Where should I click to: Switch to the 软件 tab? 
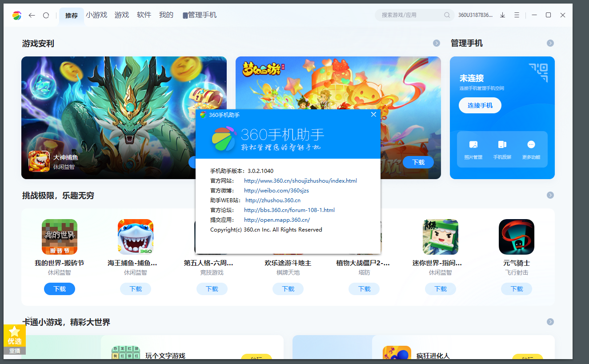pos(144,15)
